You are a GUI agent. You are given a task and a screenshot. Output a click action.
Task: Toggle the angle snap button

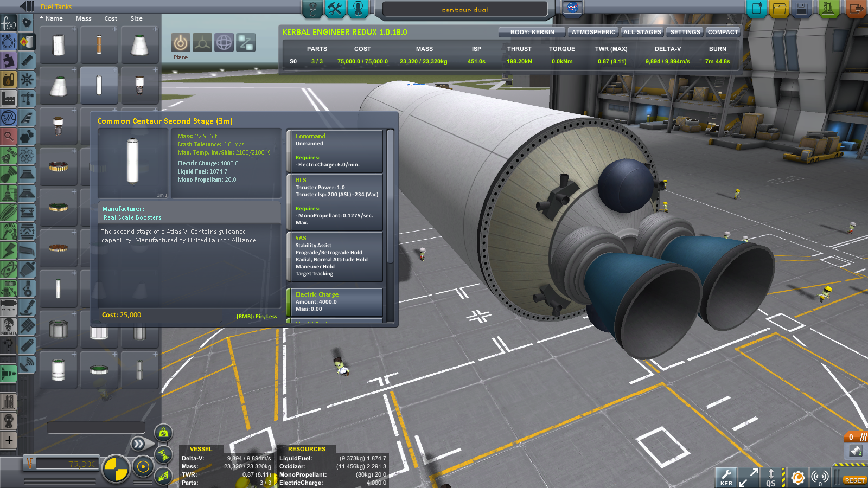pyautogui.click(x=143, y=467)
